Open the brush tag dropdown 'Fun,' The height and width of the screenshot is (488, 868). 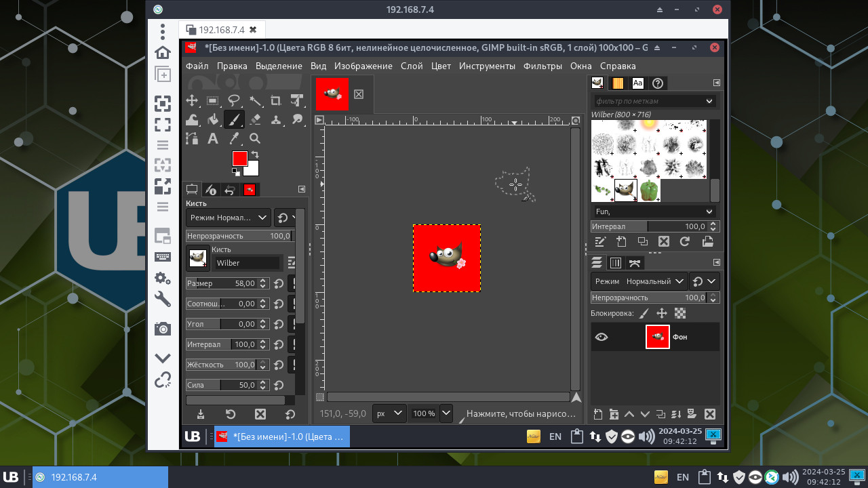pyautogui.click(x=654, y=211)
